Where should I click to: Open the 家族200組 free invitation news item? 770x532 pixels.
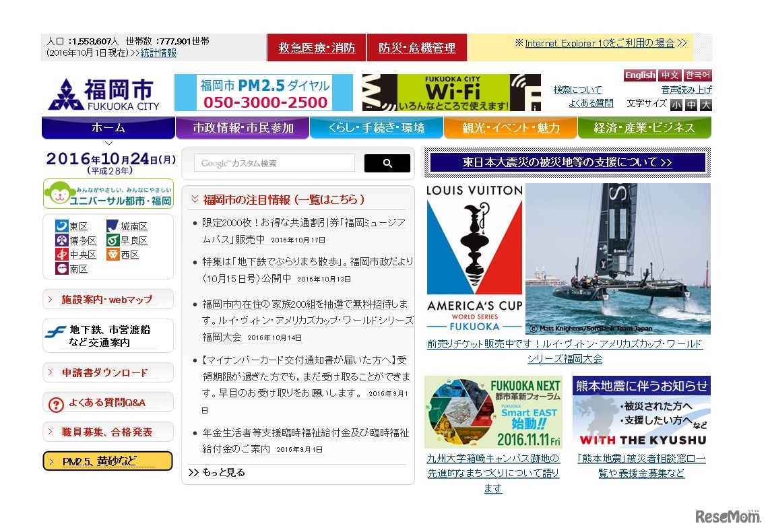[x=307, y=321]
